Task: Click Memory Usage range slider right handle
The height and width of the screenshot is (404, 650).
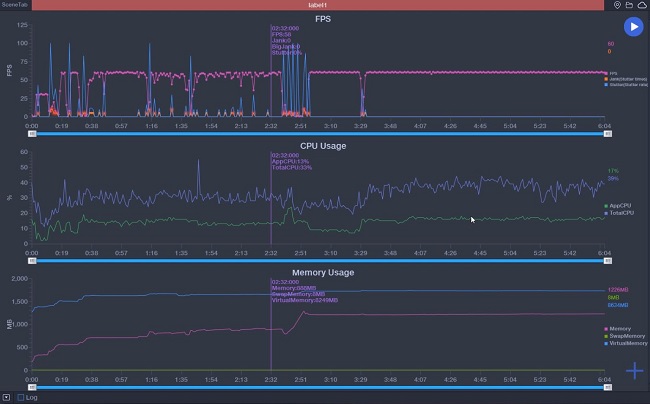Action: 607,387
